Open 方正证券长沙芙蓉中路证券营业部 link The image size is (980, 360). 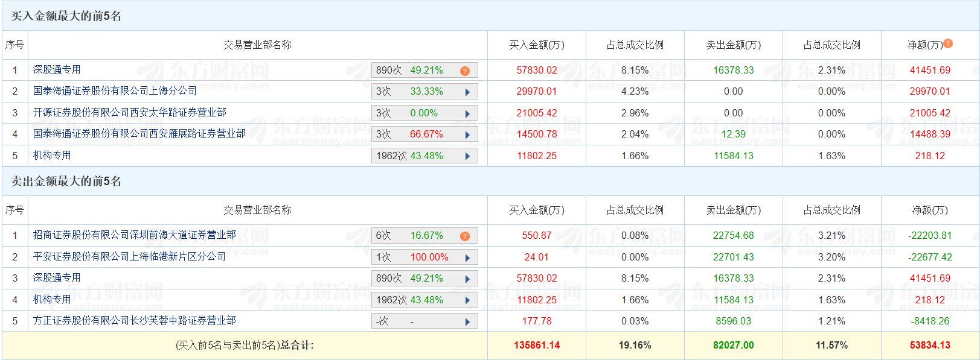point(134,321)
